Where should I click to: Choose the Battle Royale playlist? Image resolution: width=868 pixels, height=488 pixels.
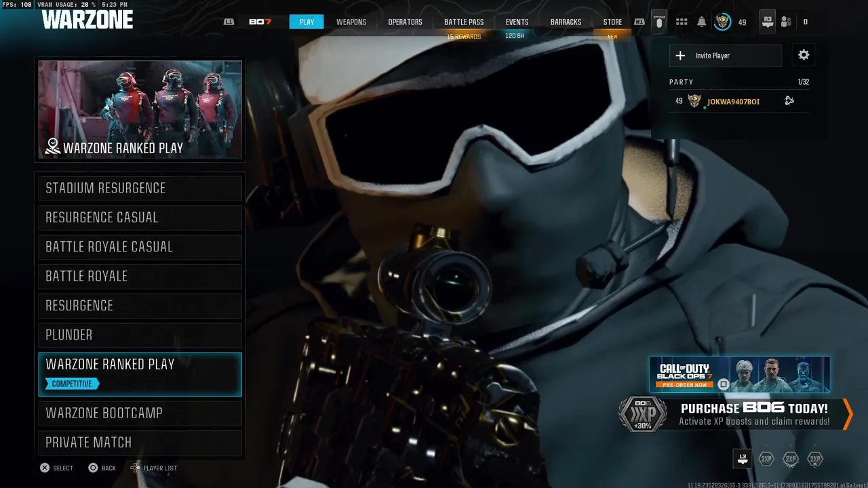click(140, 276)
